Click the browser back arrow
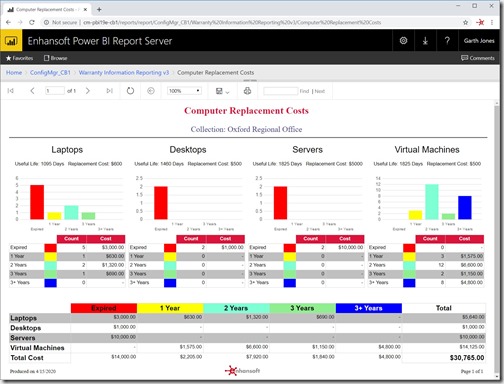This screenshot has height=384, width=504. click(8, 22)
